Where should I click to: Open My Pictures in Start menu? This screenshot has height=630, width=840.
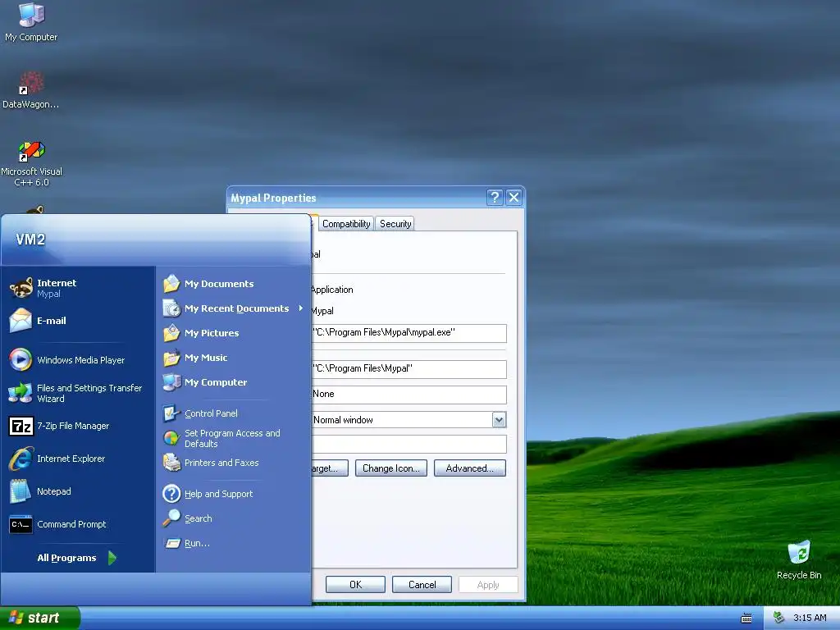[202, 333]
